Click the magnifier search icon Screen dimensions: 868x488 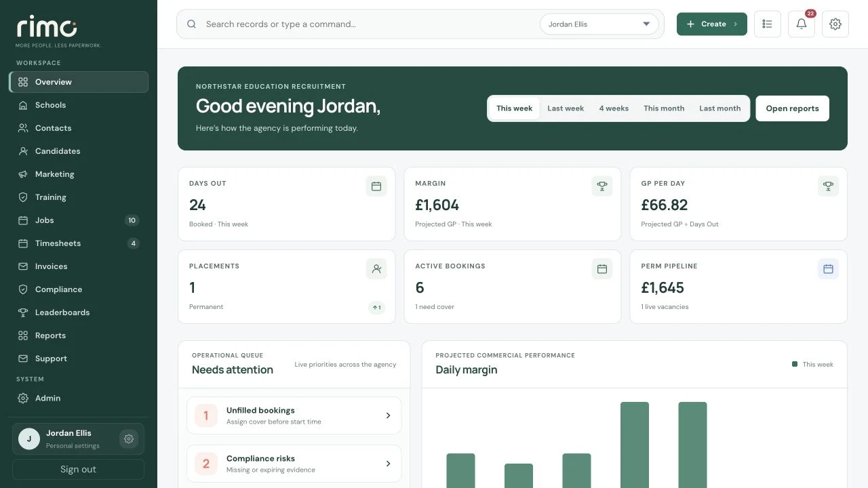(192, 24)
